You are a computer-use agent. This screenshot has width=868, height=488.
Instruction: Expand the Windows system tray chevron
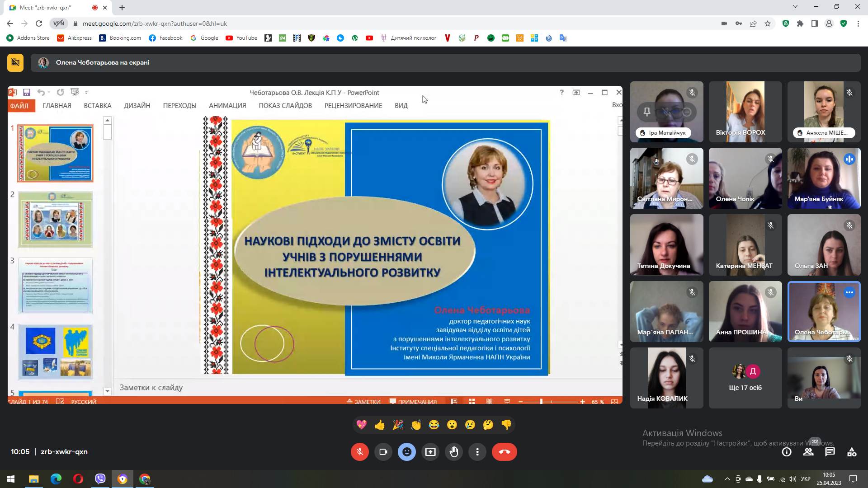727,479
